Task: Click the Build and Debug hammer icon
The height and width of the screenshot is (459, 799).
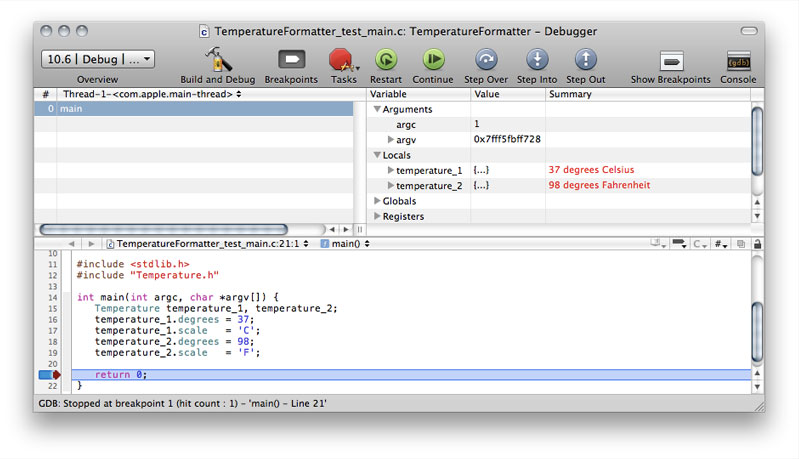Action: coord(218,60)
